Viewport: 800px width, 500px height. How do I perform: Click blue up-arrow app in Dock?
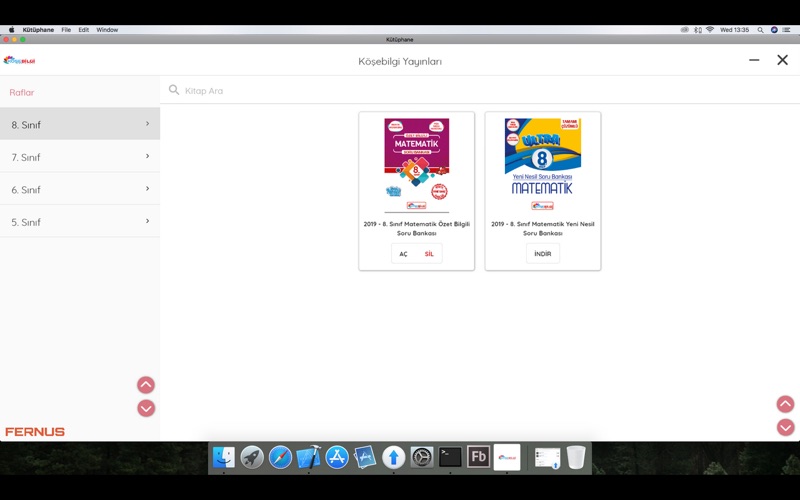393,457
